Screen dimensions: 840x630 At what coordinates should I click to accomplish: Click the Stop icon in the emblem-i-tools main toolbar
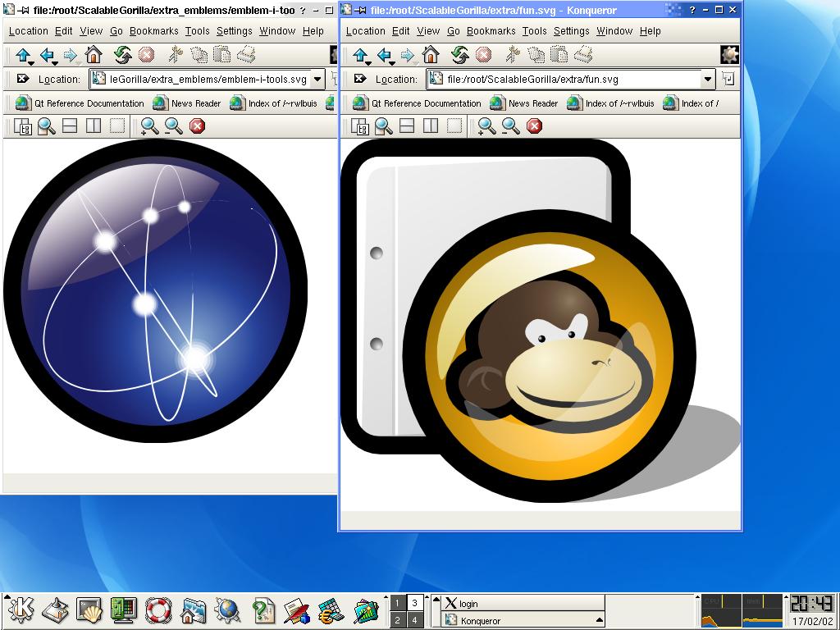pos(146,55)
